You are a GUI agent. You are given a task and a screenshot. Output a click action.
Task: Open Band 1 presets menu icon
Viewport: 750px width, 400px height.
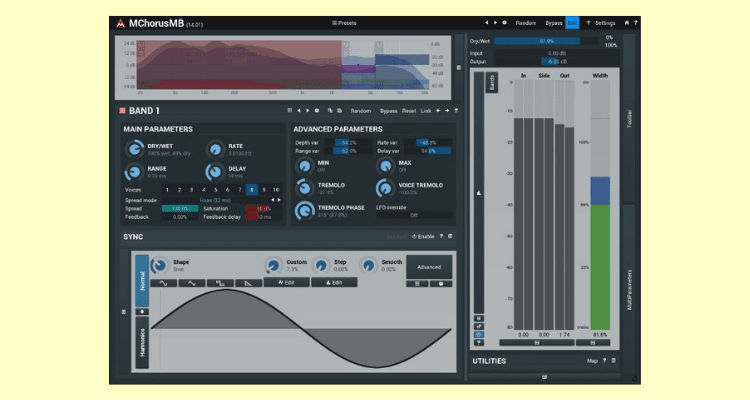click(x=289, y=111)
